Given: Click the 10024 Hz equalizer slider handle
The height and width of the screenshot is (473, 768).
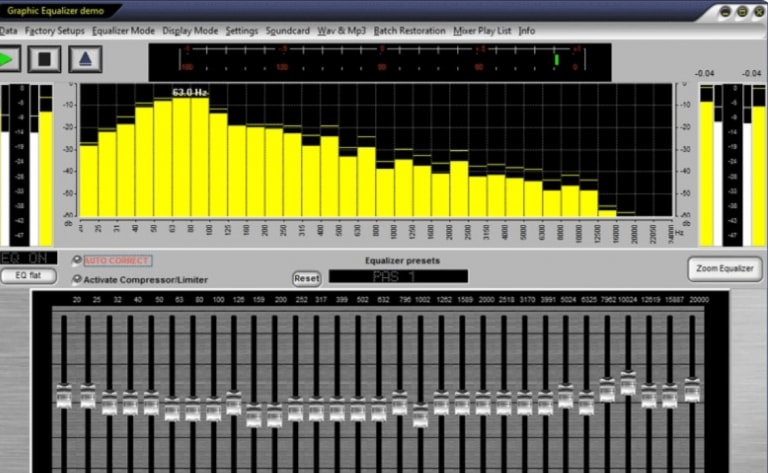Looking at the screenshot, I should click(627, 383).
